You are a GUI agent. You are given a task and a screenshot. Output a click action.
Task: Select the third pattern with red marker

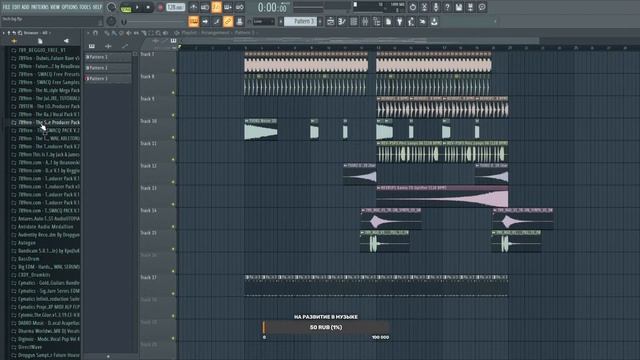click(108, 78)
